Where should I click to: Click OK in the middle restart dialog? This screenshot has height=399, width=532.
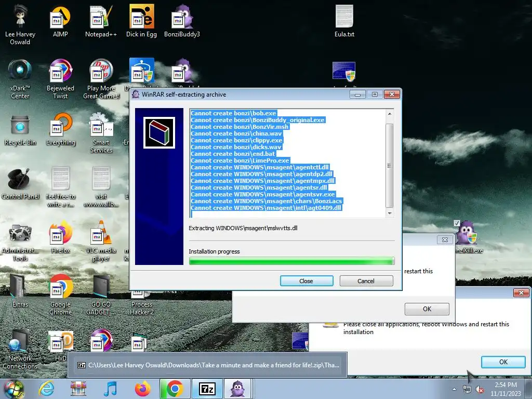click(x=427, y=309)
